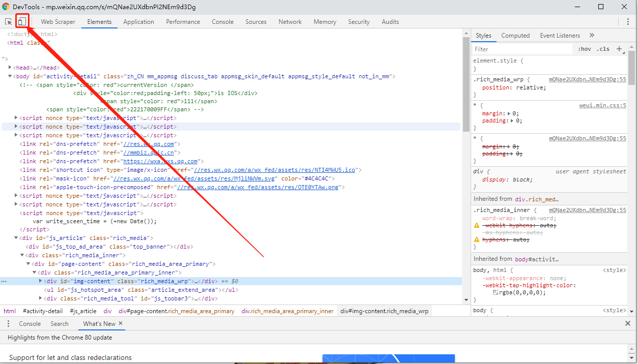Expand the div#img-content node

point(41,281)
